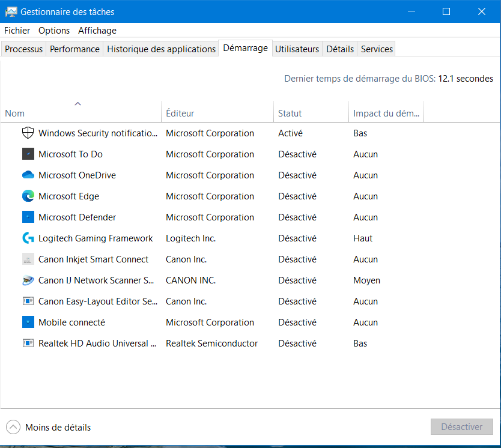Open the Options menu

[x=54, y=31]
